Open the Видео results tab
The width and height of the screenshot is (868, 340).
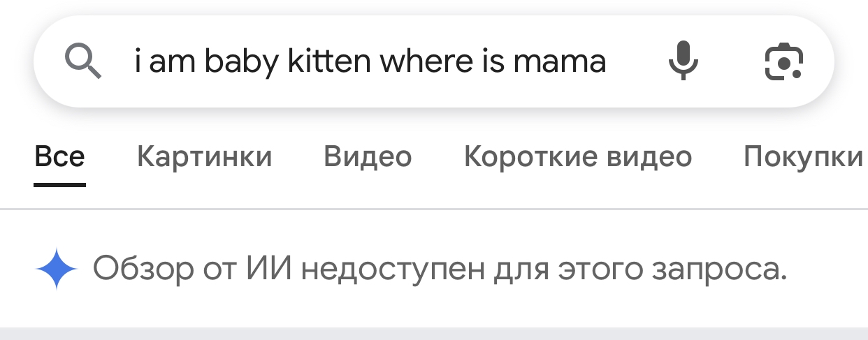point(368,156)
